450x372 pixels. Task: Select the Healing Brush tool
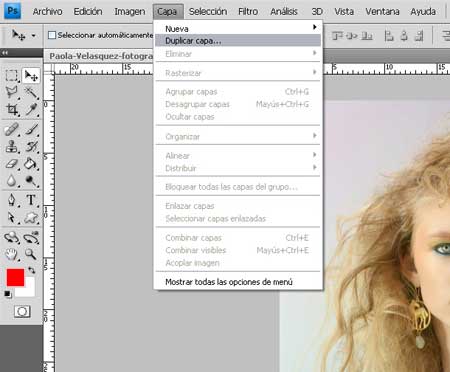point(12,129)
